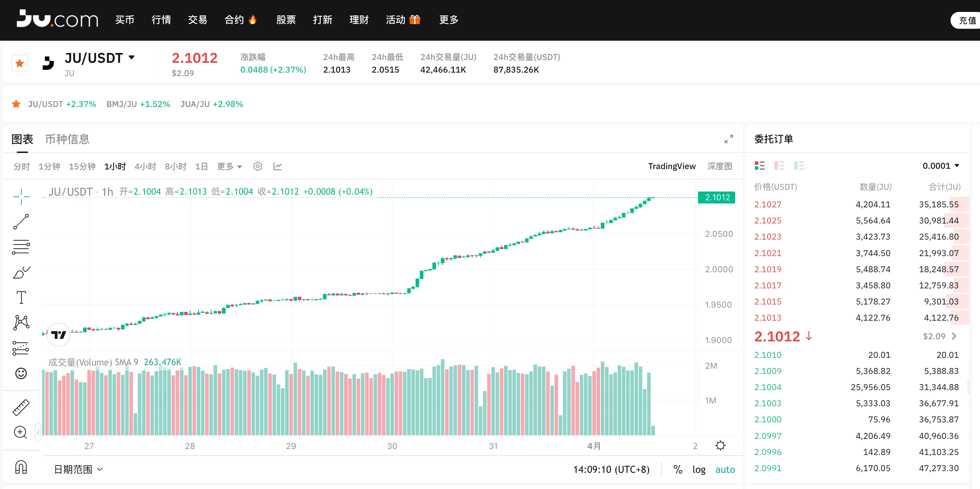This screenshot has height=489, width=980.
Task: Select the ruler measure tool
Action: pyautogui.click(x=21, y=408)
